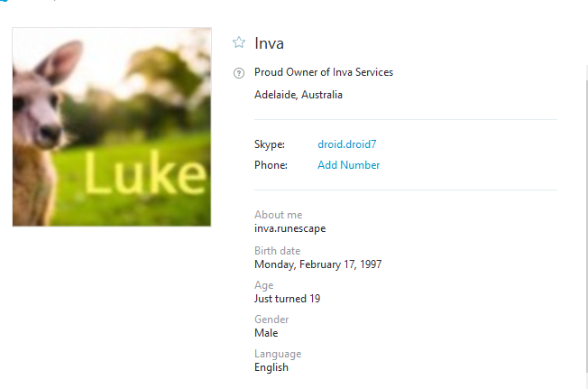588x389 pixels.
Task: Click the Gender heading
Action: (271, 320)
